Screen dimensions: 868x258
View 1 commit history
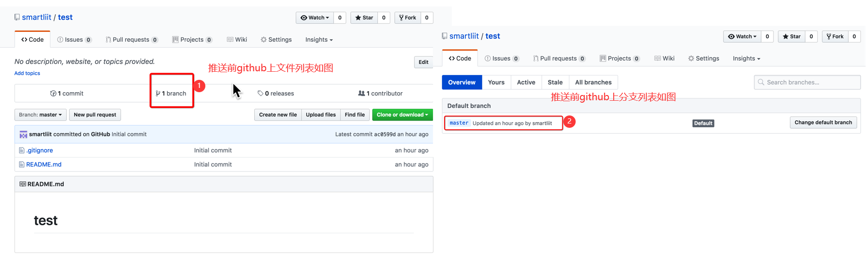pyautogui.click(x=67, y=94)
